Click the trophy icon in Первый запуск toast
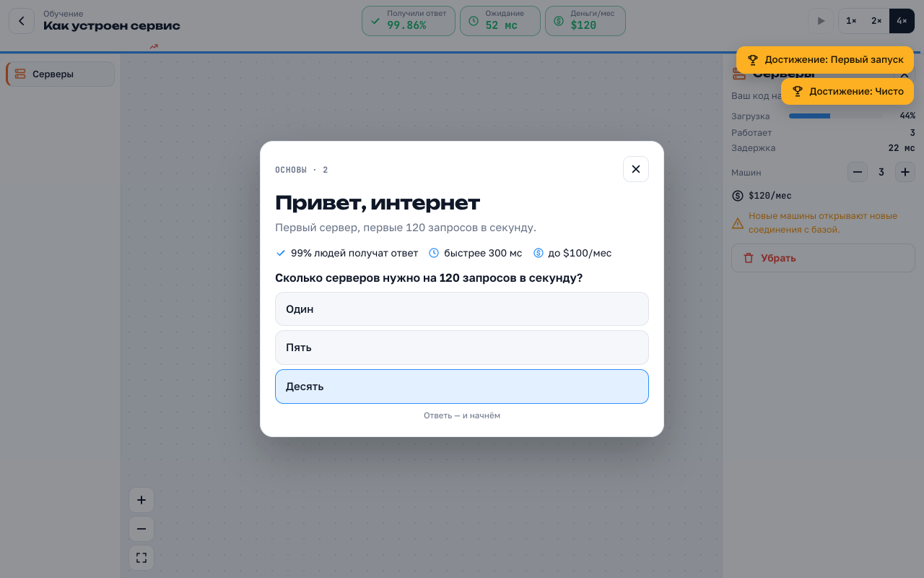The image size is (924, 578). click(753, 60)
